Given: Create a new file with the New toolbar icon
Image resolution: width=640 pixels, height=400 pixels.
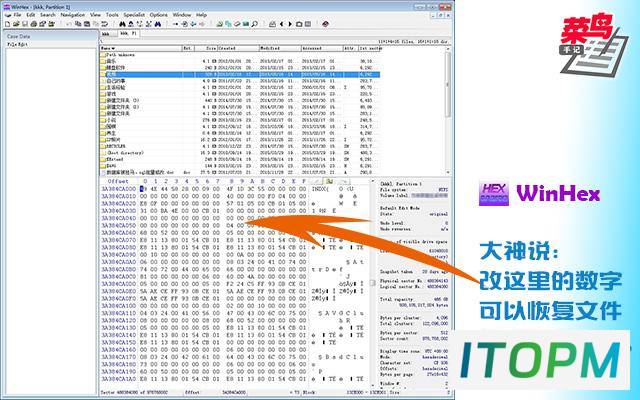Looking at the screenshot, I should [x=7, y=24].
